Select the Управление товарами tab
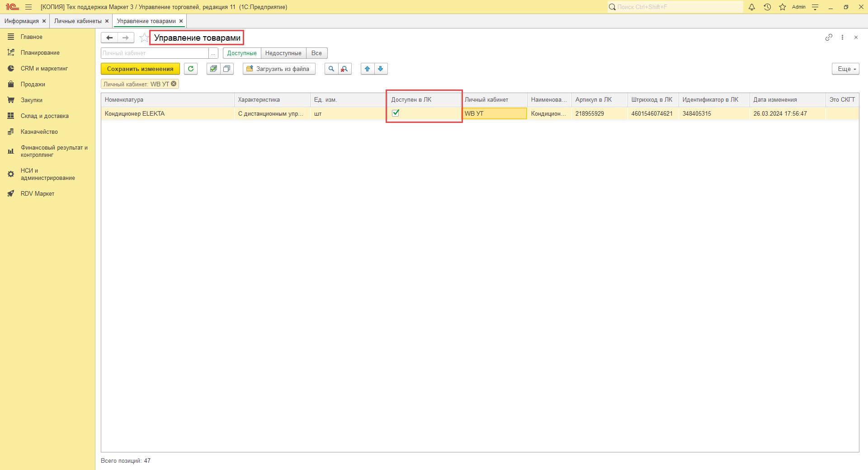 (x=146, y=21)
